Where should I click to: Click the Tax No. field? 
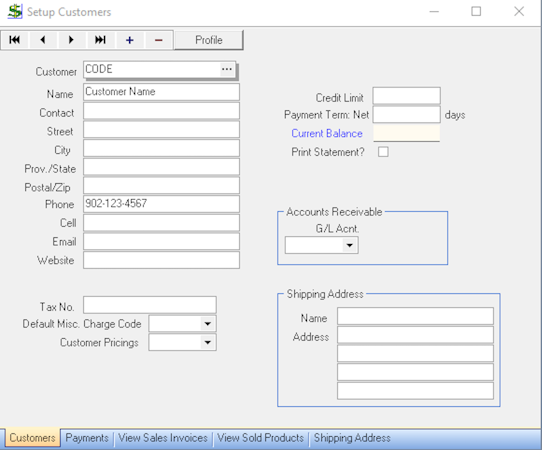click(150, 305)
